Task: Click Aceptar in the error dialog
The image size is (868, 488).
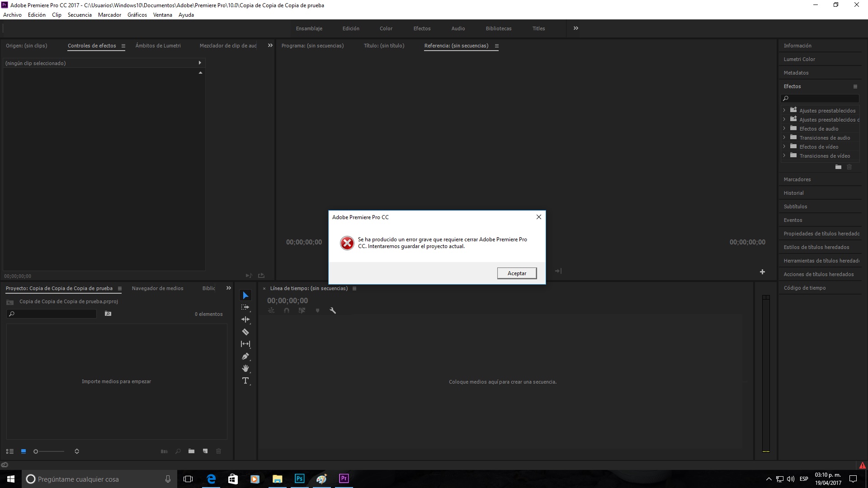Action: [517, 273]
